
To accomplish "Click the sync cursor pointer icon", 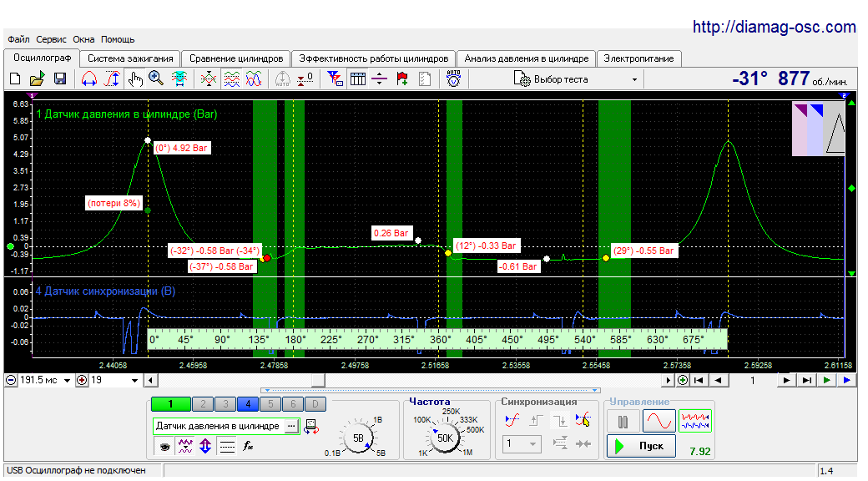I will pyautogui.click(x=583, y=421).
